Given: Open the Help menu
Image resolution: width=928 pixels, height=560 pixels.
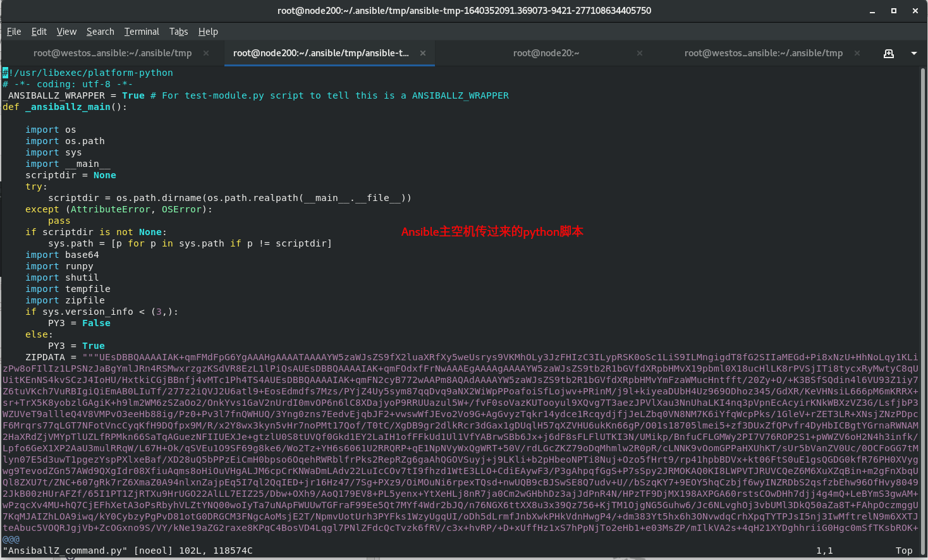Looking at the screenshot, I should pos(208,32).
